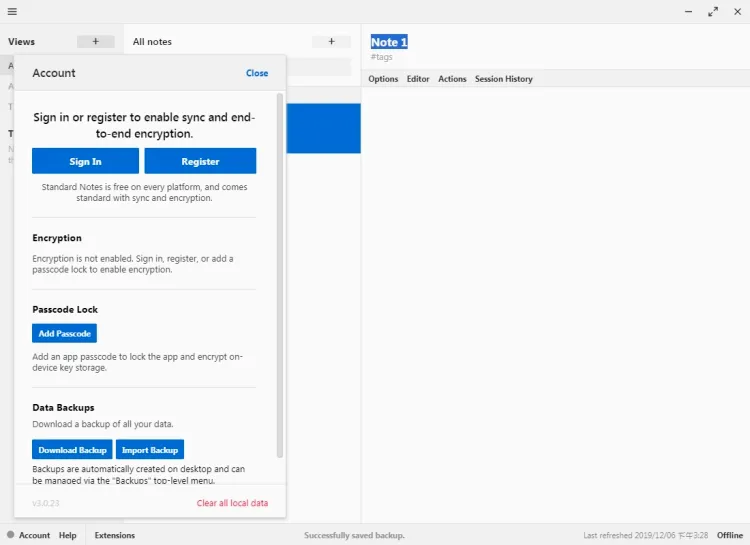The width and height of the screenshot is (750, 545).
Task: Click the Account panel scrollbar
Action: point(280,276)
